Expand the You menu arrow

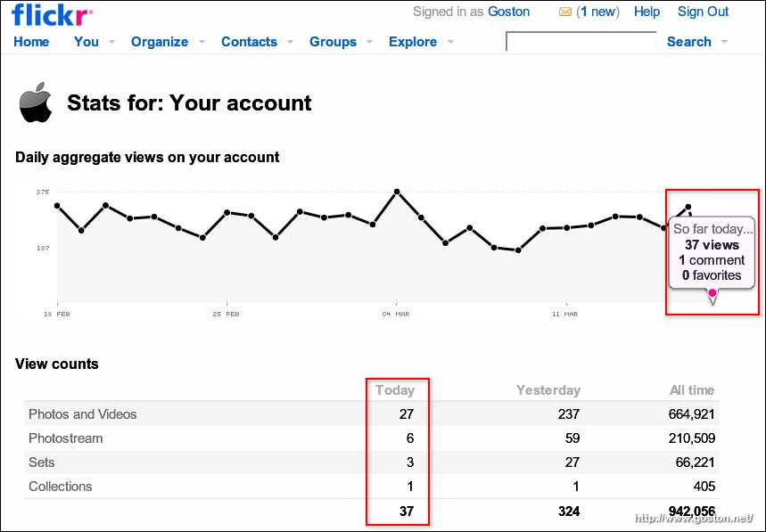(x=111, y=42)
